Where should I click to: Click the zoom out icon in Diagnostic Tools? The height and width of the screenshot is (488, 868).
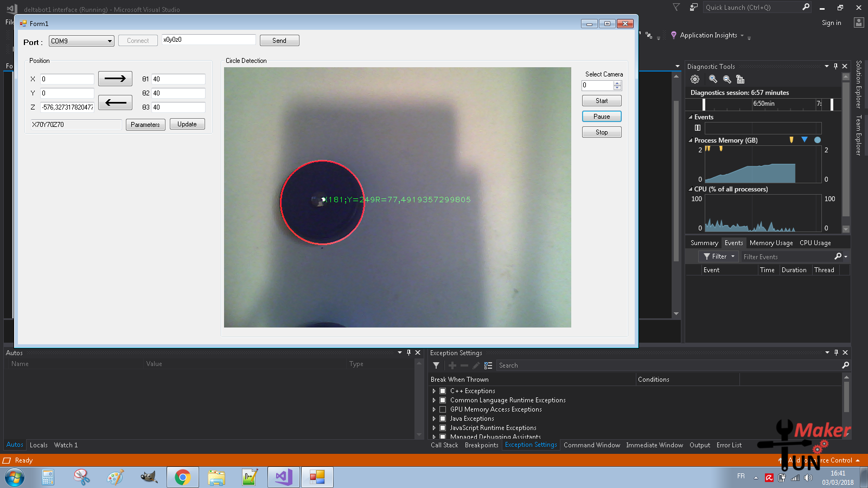pyautogui.click(x=727, y=79)
